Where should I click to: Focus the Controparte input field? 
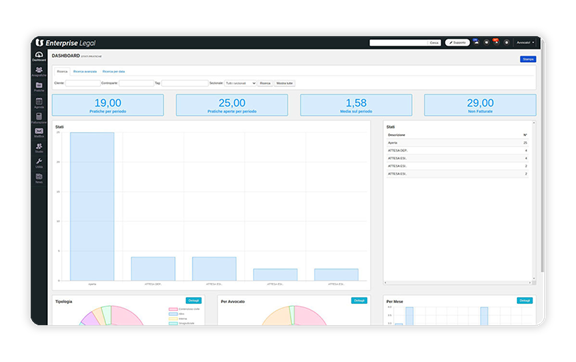136,83
